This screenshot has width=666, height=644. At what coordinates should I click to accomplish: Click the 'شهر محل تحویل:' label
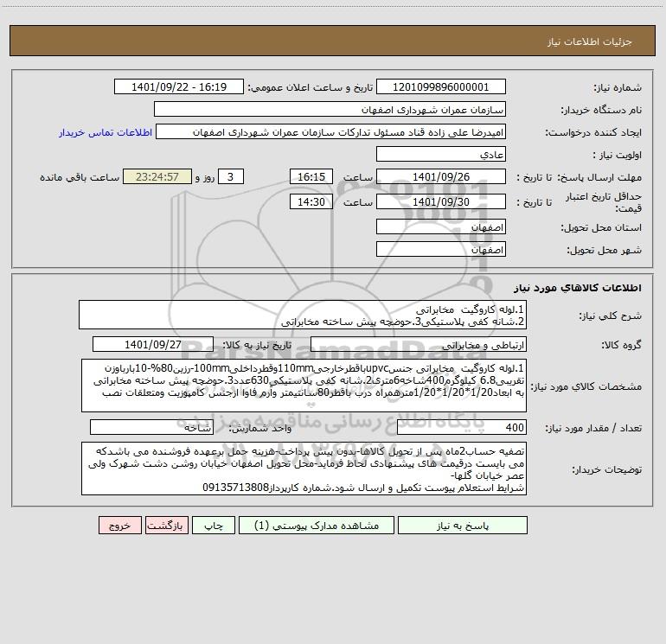(x=604, y=251)
